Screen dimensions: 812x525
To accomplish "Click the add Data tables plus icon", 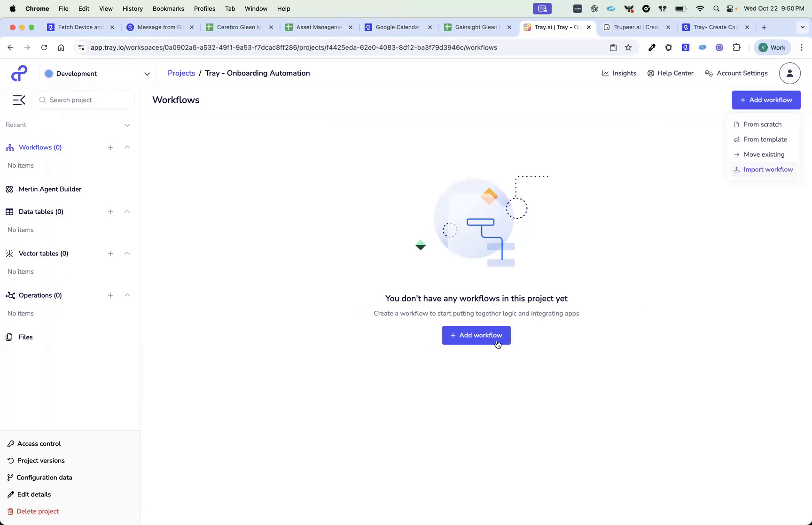I will pos(110,212).
